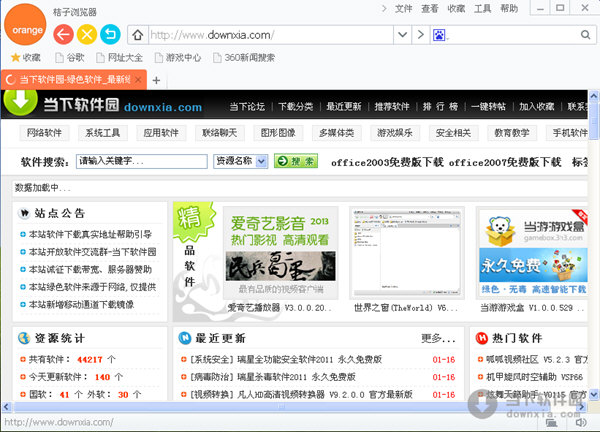Select the 安全相关 category button

453,133
